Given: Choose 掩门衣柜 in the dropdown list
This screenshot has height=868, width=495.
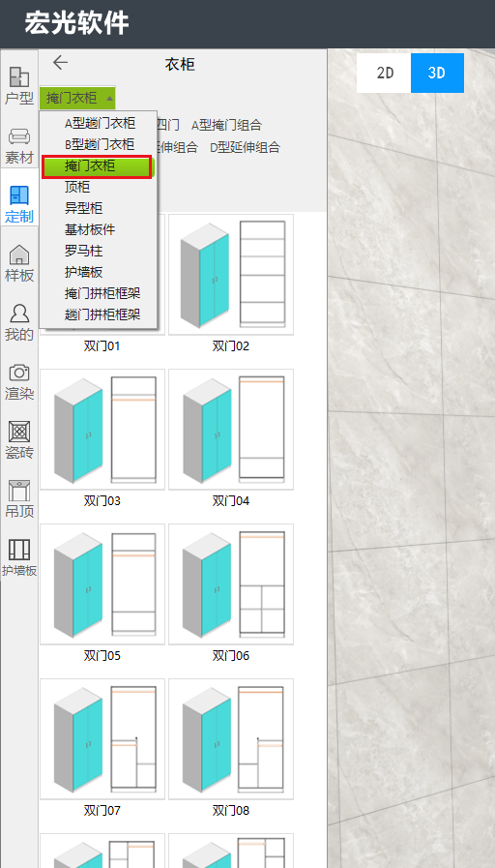Looking at the screenshot, I should 97,166.
